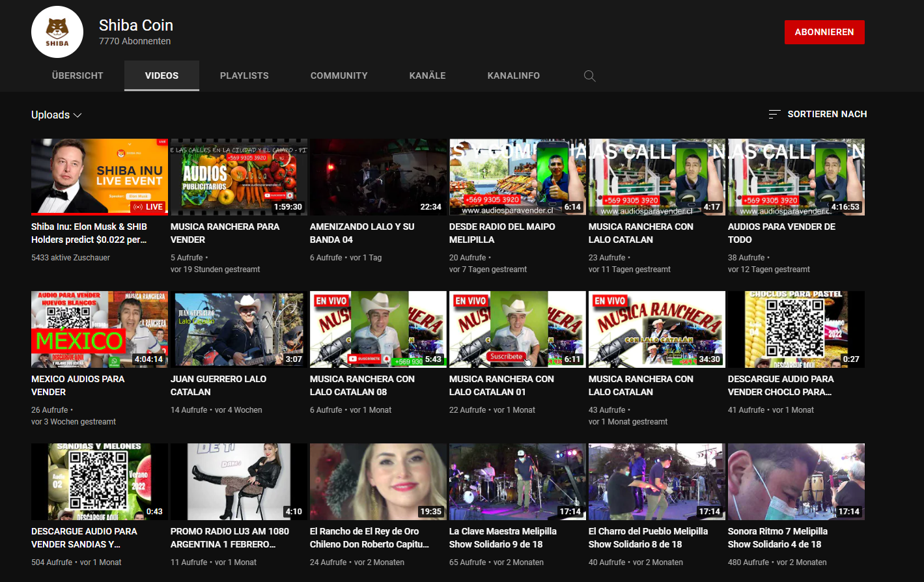Expand the Uploads dropdown

click(x=57, y=115)
